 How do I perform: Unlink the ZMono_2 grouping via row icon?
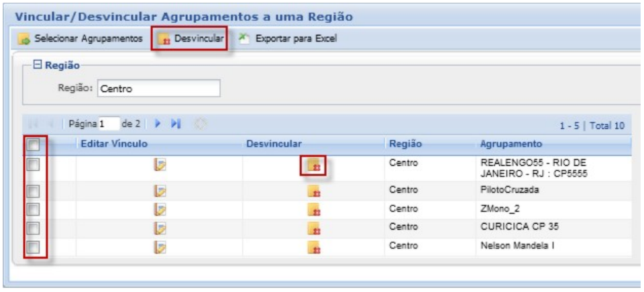[x=314, y=209]
